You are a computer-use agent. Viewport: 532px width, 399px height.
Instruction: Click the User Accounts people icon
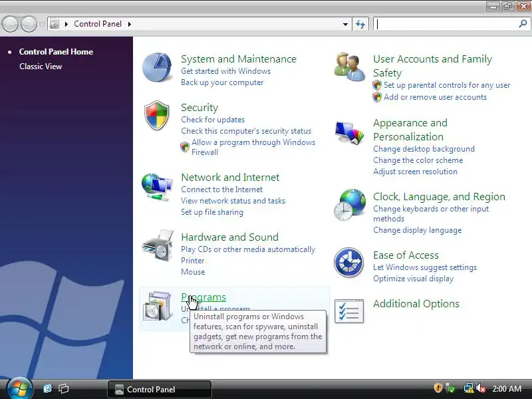point(350,66)
